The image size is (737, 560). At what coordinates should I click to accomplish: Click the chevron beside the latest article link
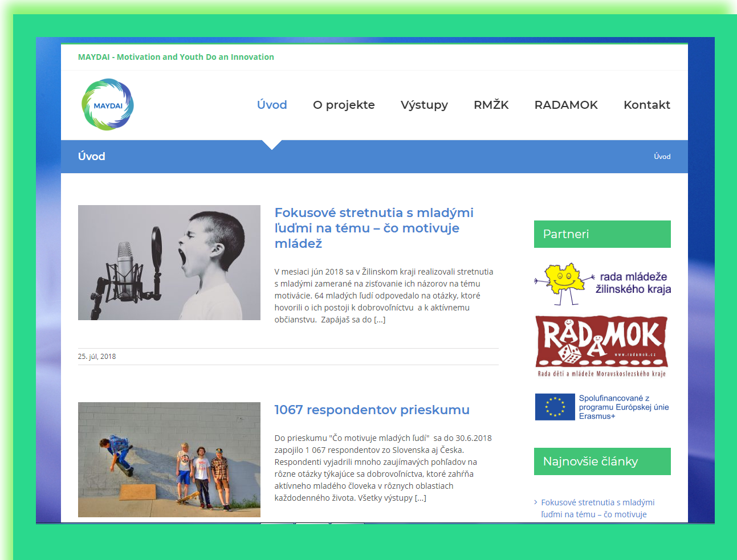(x=536, y=502)
